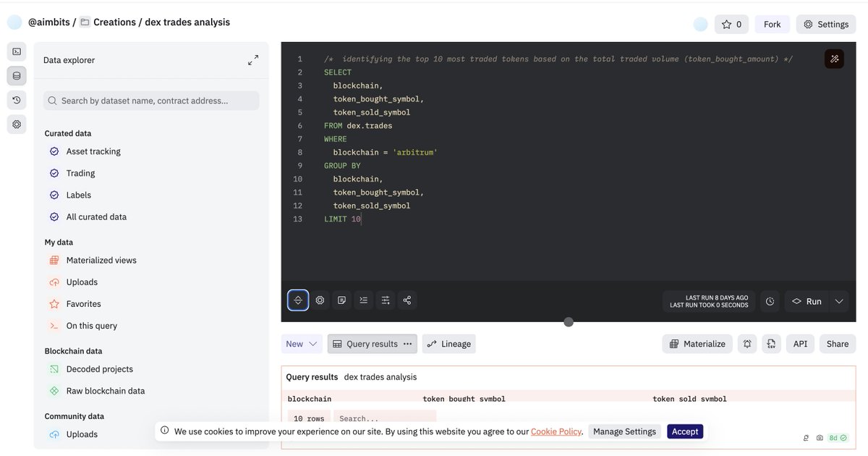Image resolution: width=868 pixels, height=456 pixels.
Task: Expand the Data explorer panel to fullscreen
Action: (x=253, y=60)
